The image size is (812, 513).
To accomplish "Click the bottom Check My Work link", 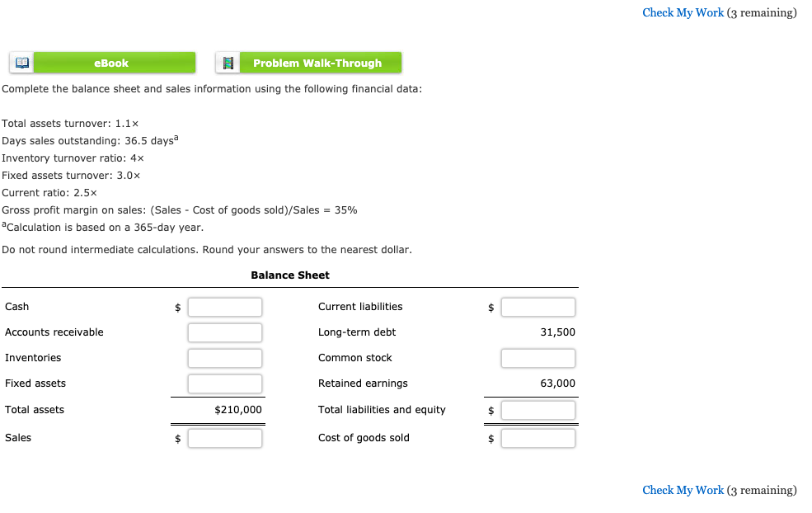I will click(683, 490).
